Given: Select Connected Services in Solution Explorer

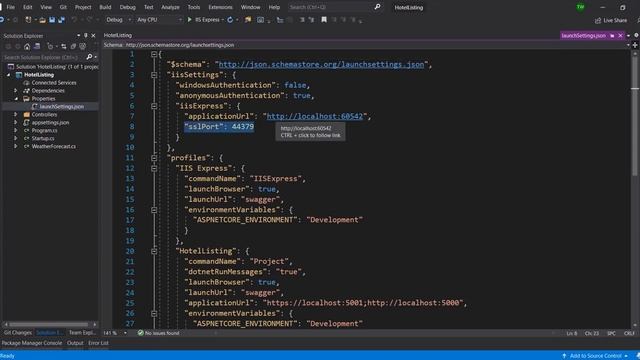Looking at the screenshot, I should click(x=53, y=83).
